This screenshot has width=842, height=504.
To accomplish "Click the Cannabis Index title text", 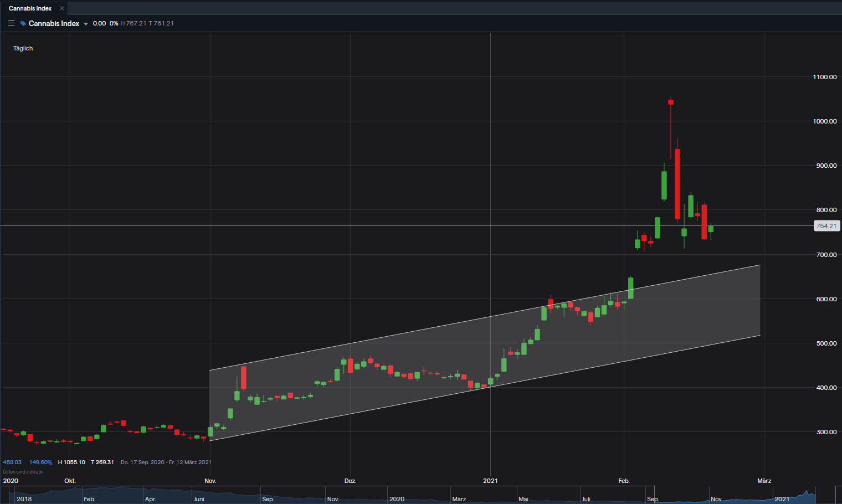I will coord(54,23).
